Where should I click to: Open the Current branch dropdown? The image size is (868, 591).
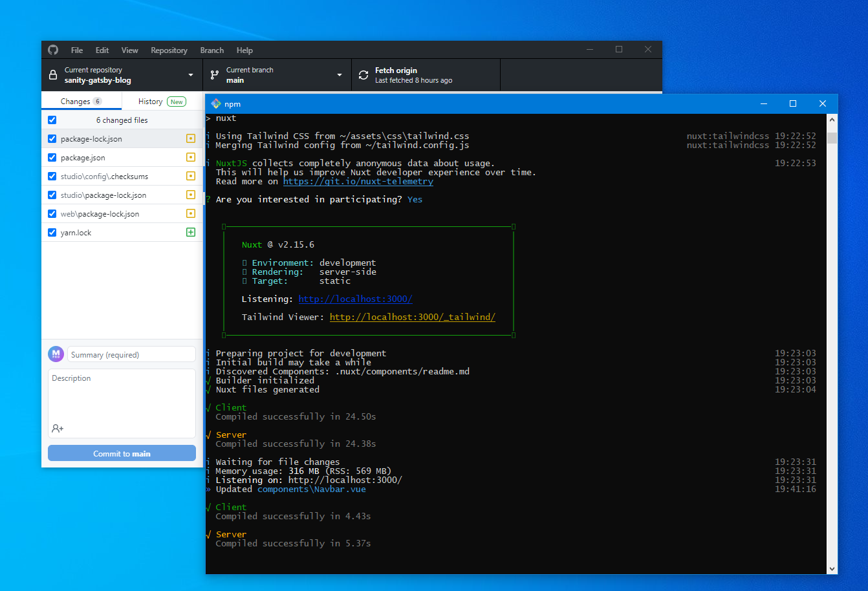[277, 75]
